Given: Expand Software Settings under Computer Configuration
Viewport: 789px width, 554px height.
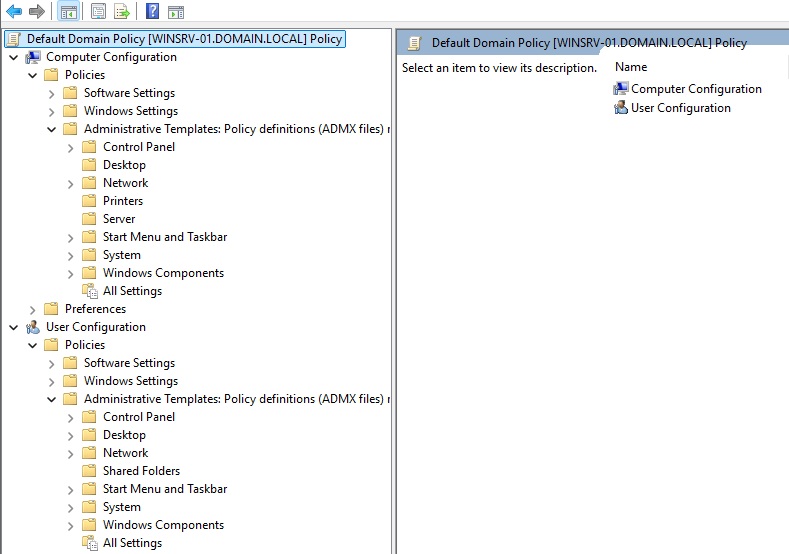Looking at the screenshot, I should (x=52, y=93).
